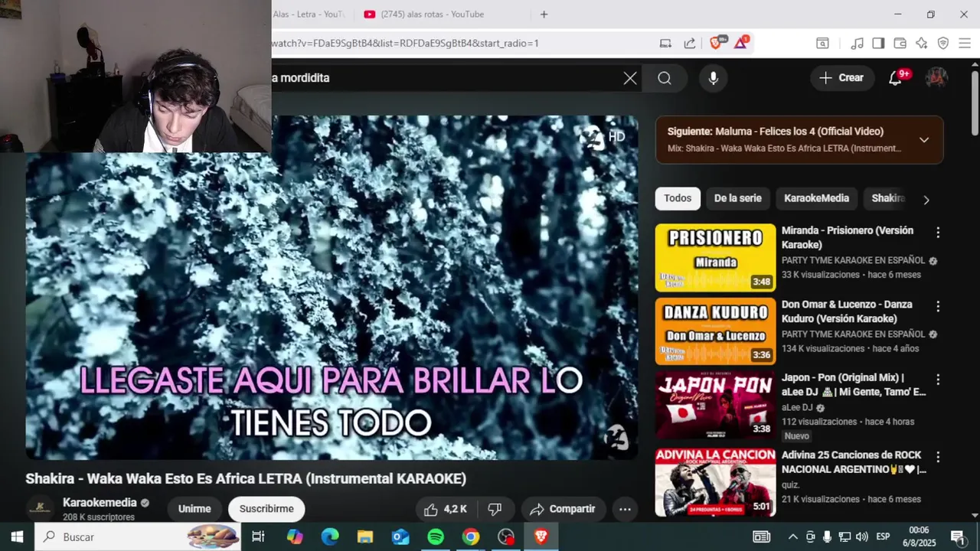Screen dimensions: 980x551
Task: Click the ESP language indicator
Action: coord(883,536)
